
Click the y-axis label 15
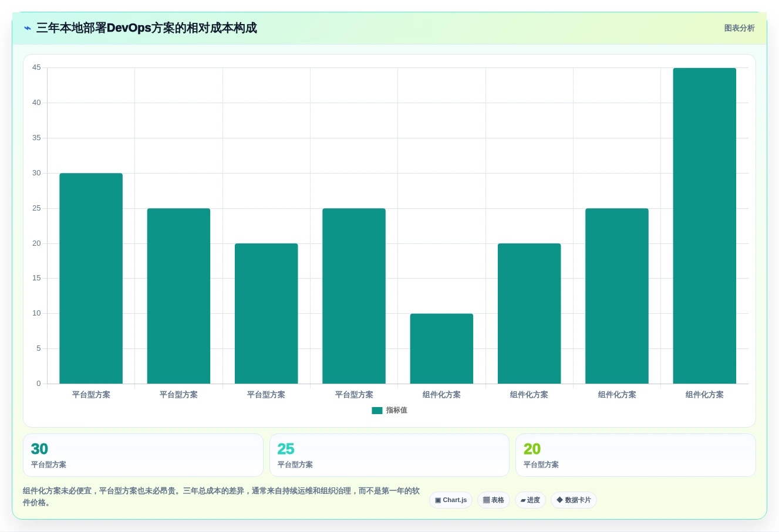pos(36,278)
